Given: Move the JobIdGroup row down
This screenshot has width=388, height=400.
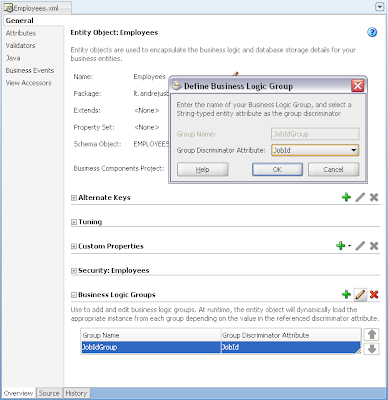Looking at the screenshot, I should 372,349.
